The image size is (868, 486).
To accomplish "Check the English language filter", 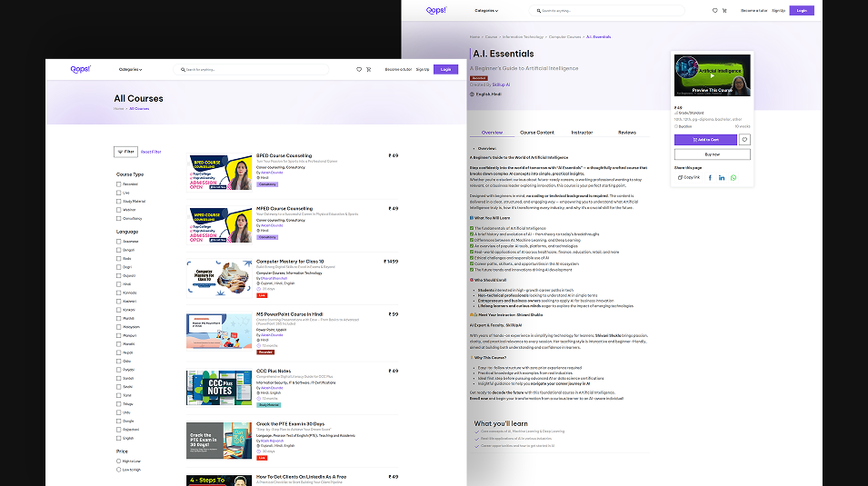I will [118, 438].
